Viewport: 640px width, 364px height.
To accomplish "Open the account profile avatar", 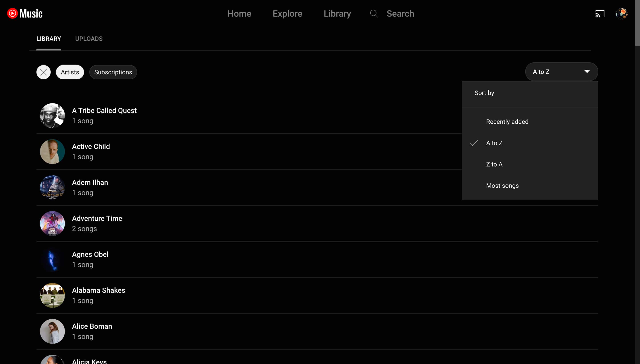I will click(x=621, y=14).
